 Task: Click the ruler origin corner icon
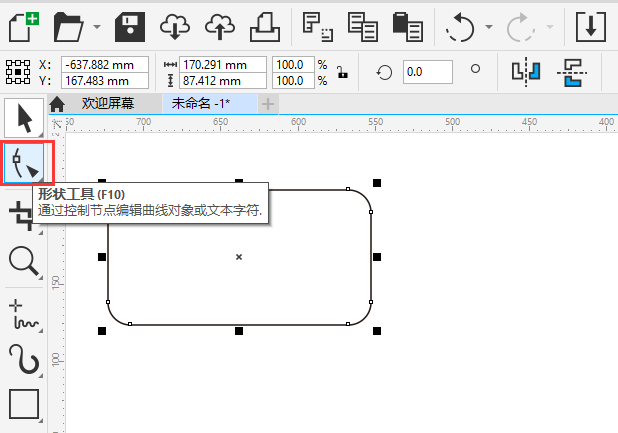point(57,125)
